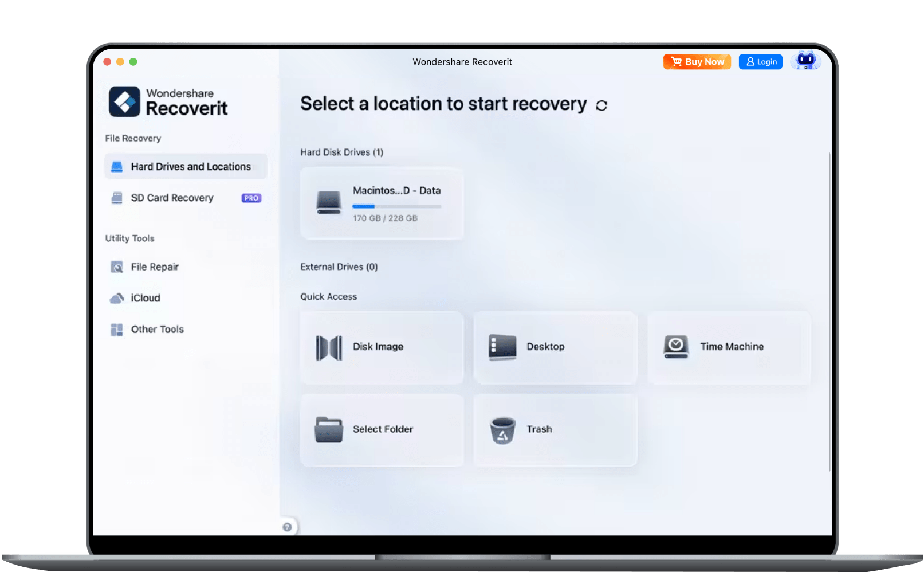
Task: Click the Other Tools grid icon
Action: [x=117, y=330]
